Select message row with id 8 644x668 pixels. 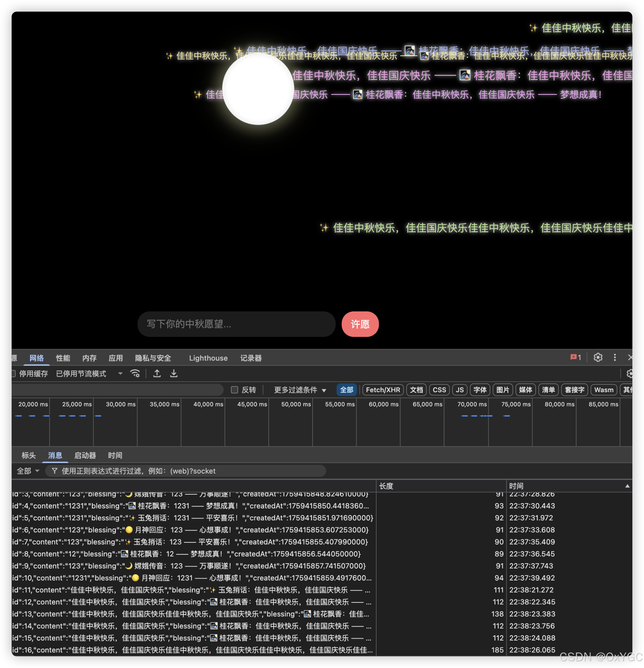[322, 554]
